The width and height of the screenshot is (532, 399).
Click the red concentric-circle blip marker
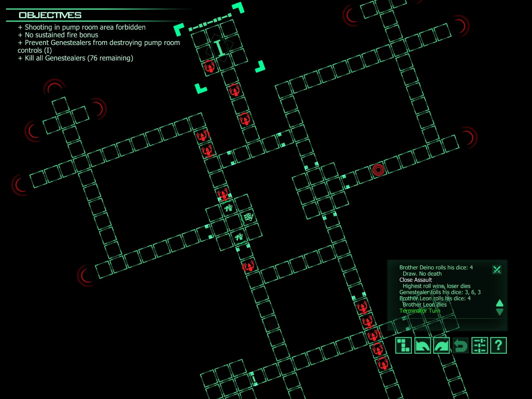pyautogui.click(x=378, y=170)
